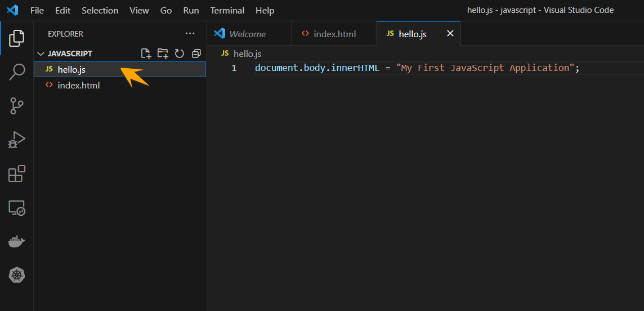Switch to the index.html tab

click(x=333, y=34)
